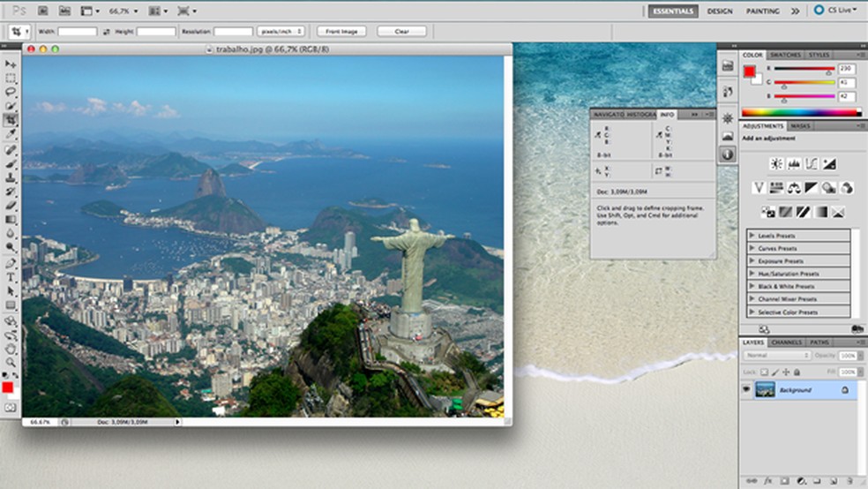Viewport: 868px width, 489px height.
Task: Switch to the Swatches tab
Action: tap(785, 55)
